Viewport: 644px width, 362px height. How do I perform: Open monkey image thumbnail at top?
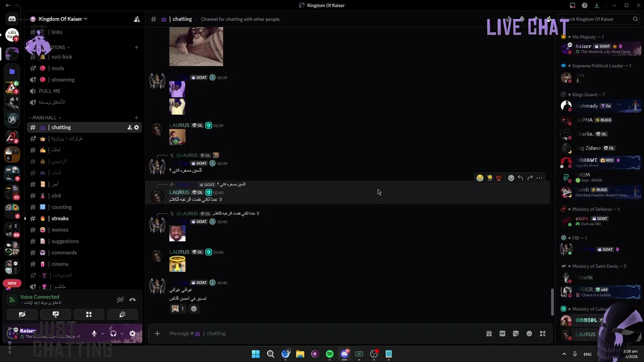click(196, 47)
